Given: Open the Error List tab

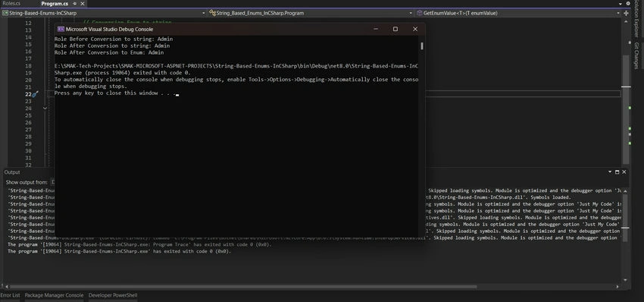Looking at the screenshot, I should point(10,295).
